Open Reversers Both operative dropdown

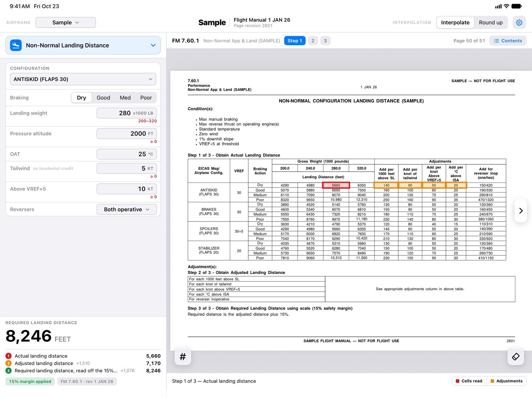(127, 209)
